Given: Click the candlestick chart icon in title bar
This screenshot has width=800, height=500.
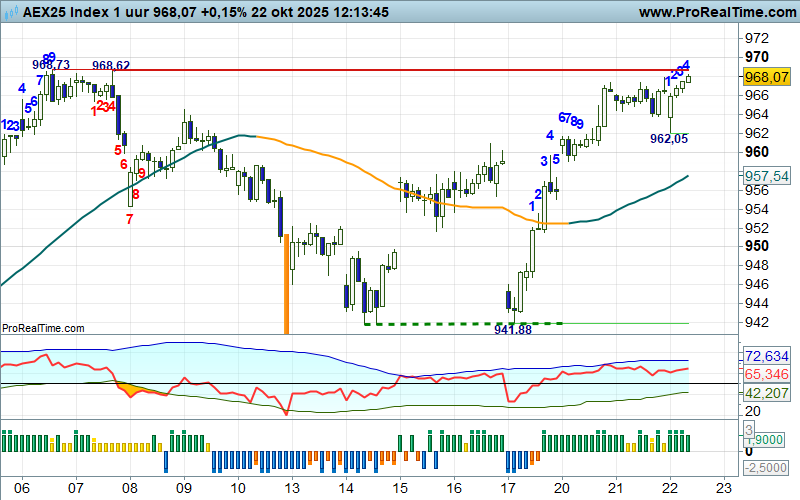Looking at the screenshot, I should (11, 12).
